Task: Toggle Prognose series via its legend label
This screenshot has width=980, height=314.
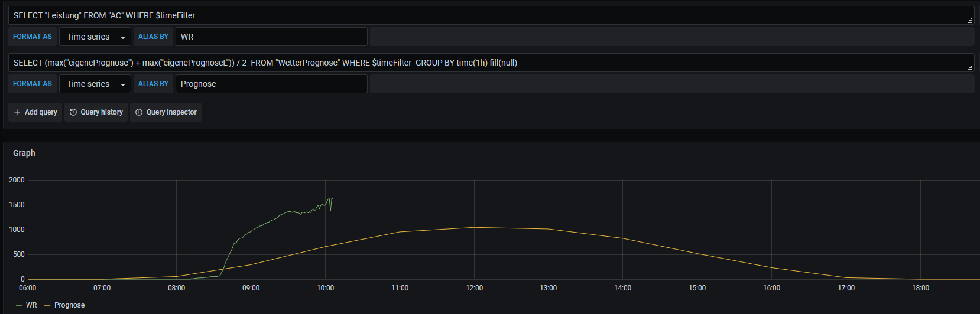Action: pos(69,305)
